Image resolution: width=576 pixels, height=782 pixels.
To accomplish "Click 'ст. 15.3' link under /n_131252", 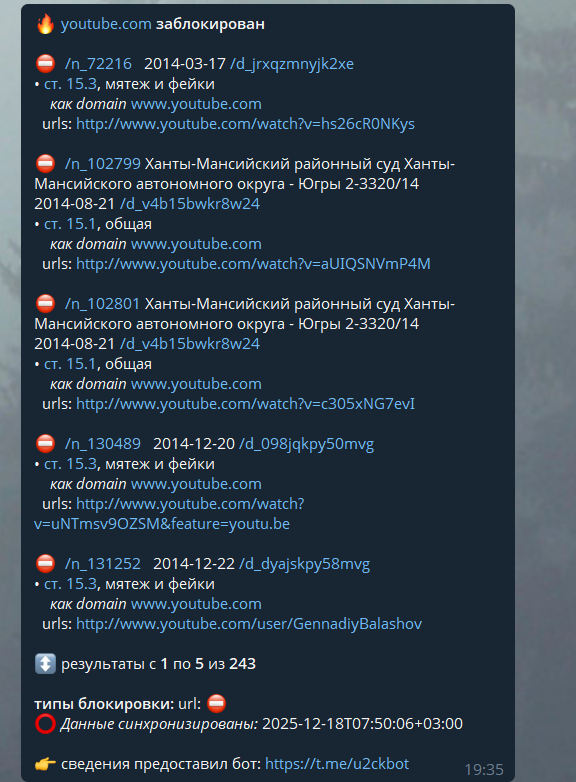I will (70, 584).
